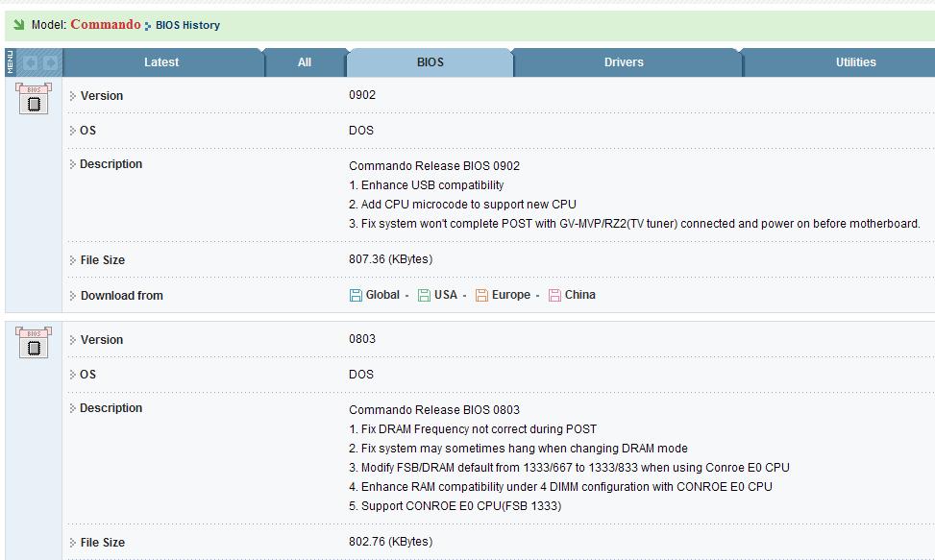Click the File Size arrow for 802.76 KBytes

point(73,543)
